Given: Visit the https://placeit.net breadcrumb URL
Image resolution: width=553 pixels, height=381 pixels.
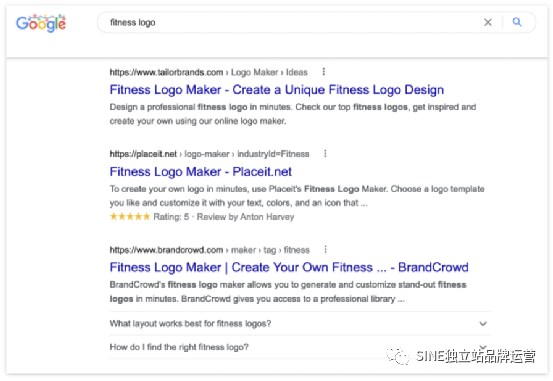Looking at the screenshot, I should click(143, 154).
